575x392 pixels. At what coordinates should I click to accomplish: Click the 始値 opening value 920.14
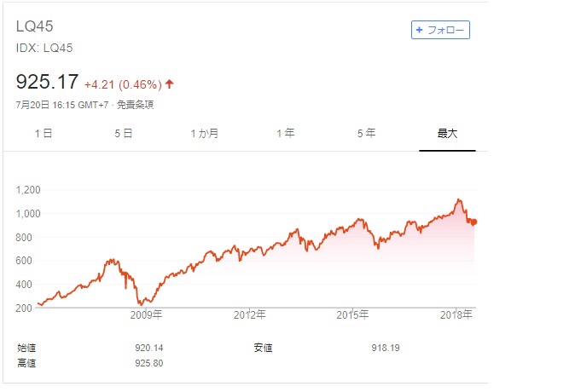[149, 348]
